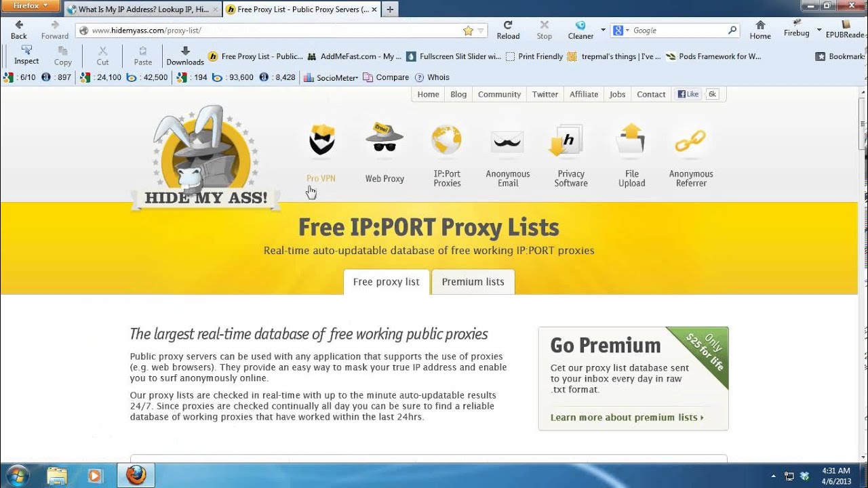
Task: Click the Whois toolbar item
Action: [432, 77]
